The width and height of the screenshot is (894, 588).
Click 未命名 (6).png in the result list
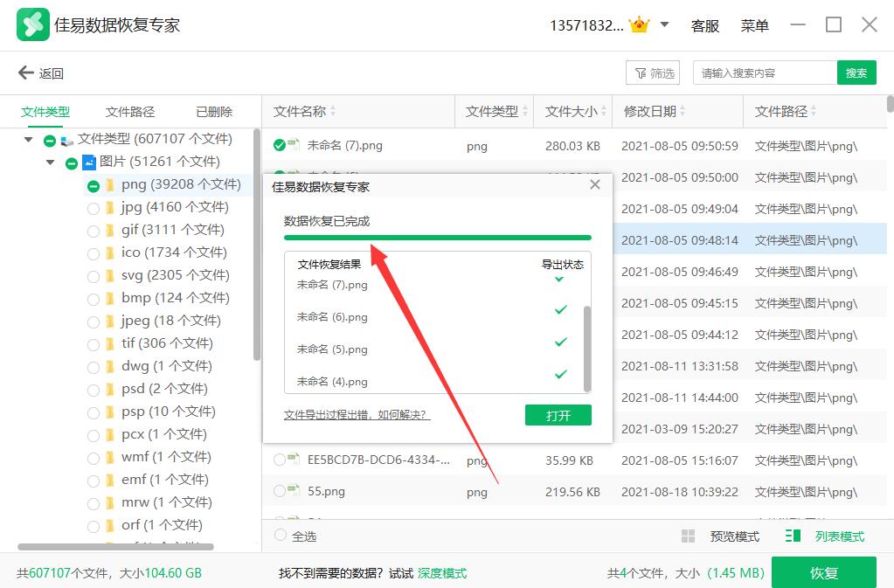(332, 317)
